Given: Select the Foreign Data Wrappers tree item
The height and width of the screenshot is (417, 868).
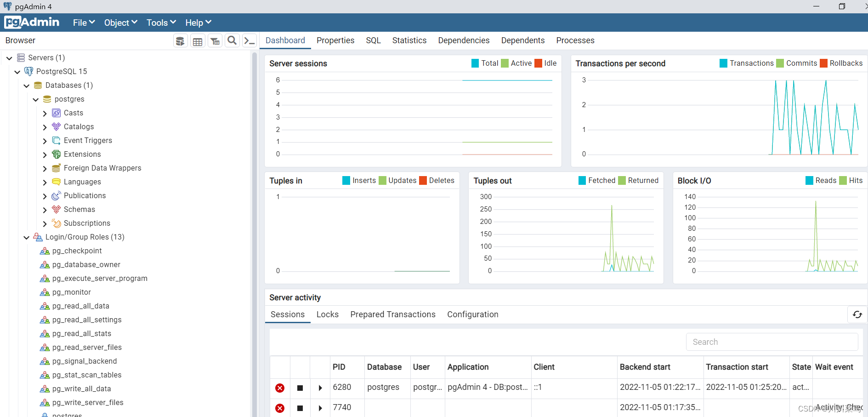Looking at the screenshot, I should click(102, 168).
